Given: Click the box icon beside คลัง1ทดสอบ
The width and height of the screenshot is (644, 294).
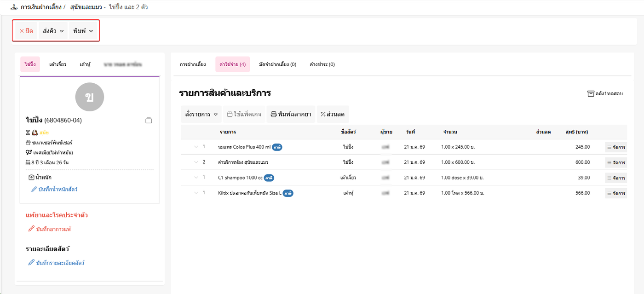Looking at the screenshot, I should click(591, 93).
